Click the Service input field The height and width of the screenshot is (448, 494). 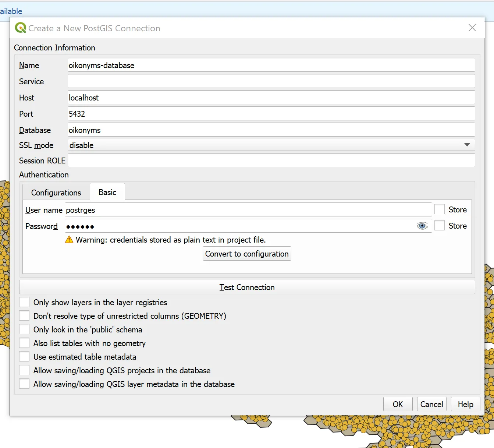tap(271, 81)
